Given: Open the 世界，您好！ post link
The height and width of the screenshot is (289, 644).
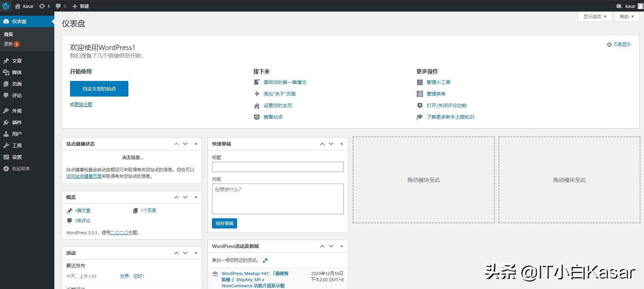Looking at the screenshot, I should pyautogui.click(x=132, y=276).
